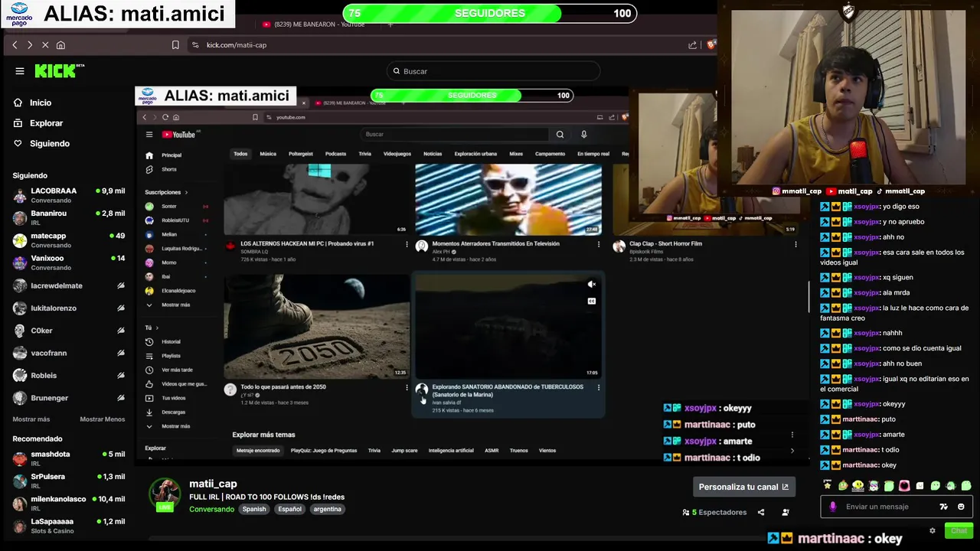Viewport: 980px width, 551px height.
Task: Open the Kick hamburger menu
Action: click(20, 71)
